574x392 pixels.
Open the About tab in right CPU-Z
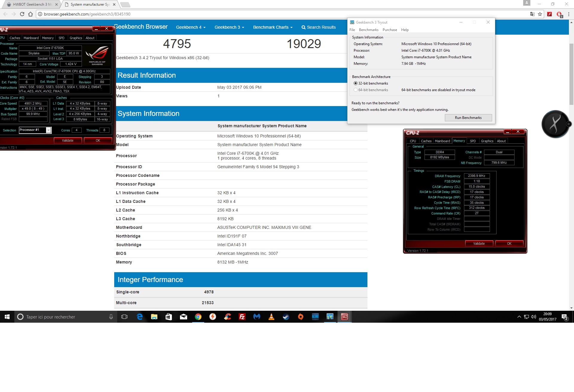click(501, 141)
